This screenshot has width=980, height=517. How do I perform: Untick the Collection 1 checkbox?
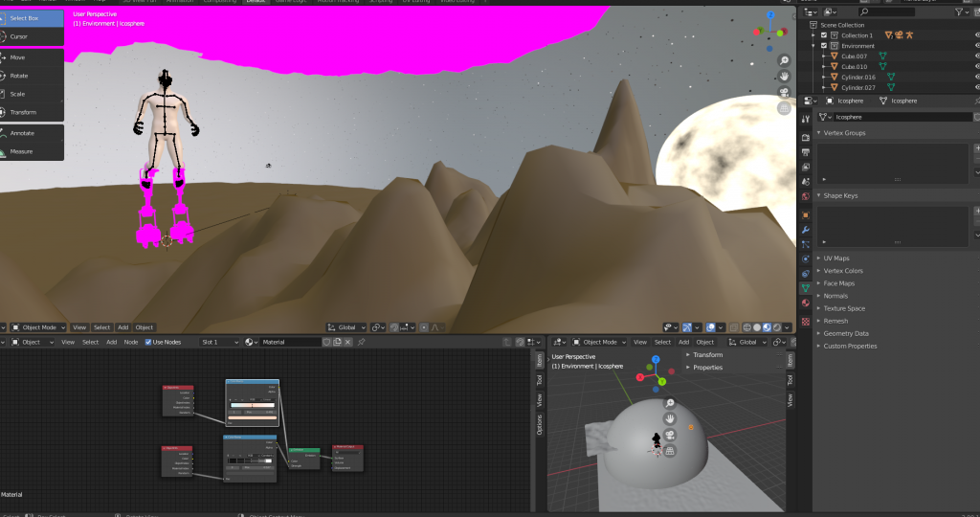[x=823, y=34]
